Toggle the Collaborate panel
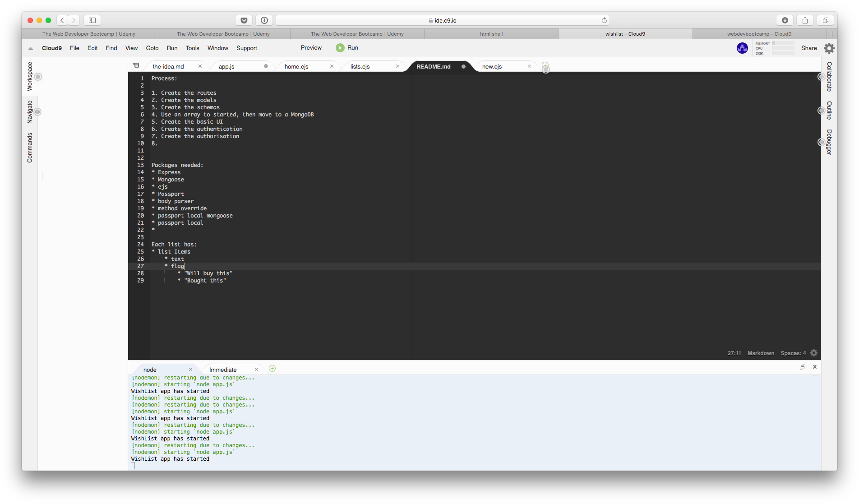 pyautogui.click(x=829, y=77)
